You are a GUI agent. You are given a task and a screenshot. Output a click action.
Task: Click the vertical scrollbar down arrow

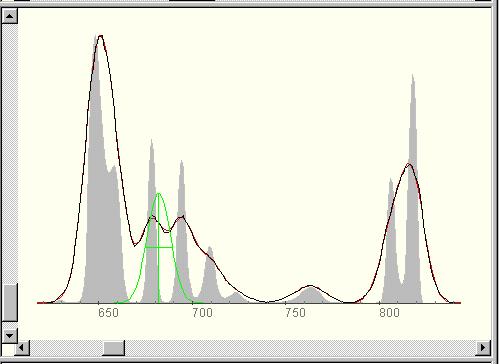tap(9, 336)
